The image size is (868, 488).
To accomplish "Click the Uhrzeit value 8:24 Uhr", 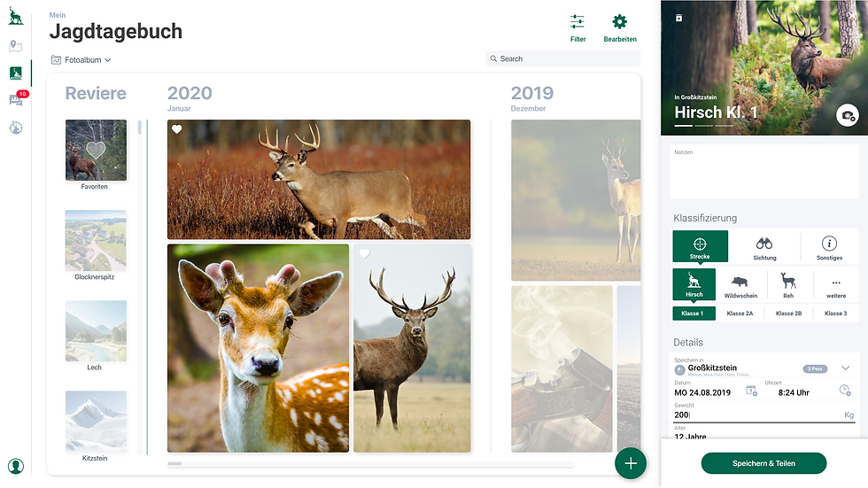I will click(x=794, y=392).
